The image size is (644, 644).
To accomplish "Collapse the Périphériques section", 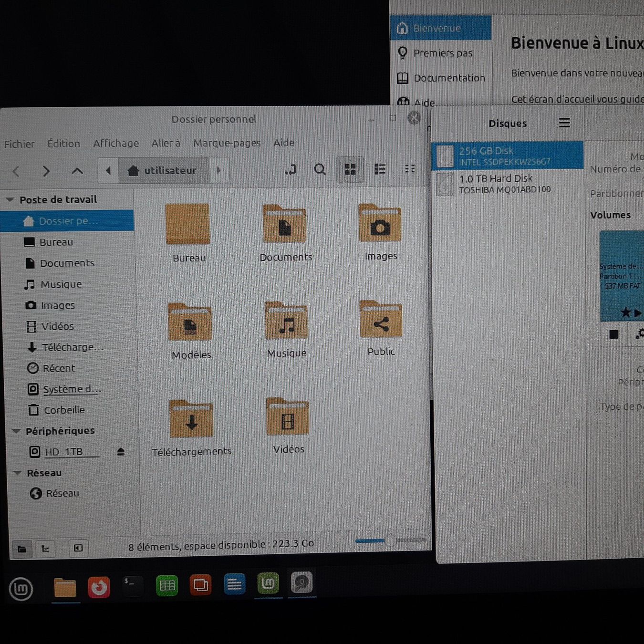I will pos(16,431).
